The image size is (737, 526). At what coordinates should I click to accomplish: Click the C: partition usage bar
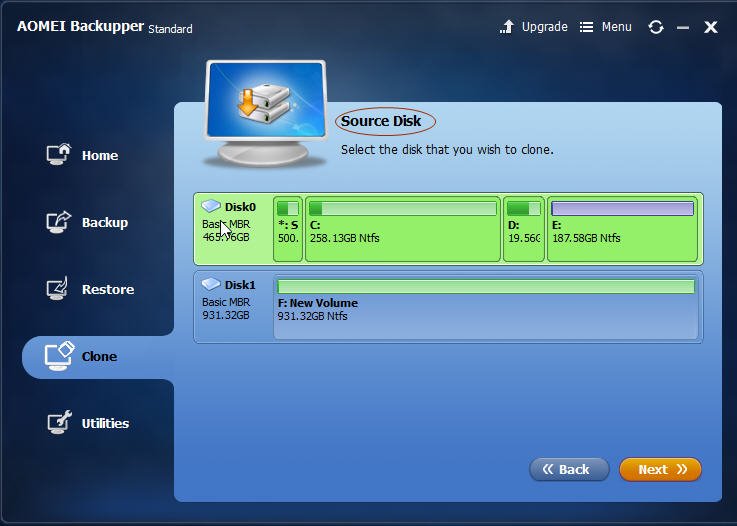[x=403, y=208]
